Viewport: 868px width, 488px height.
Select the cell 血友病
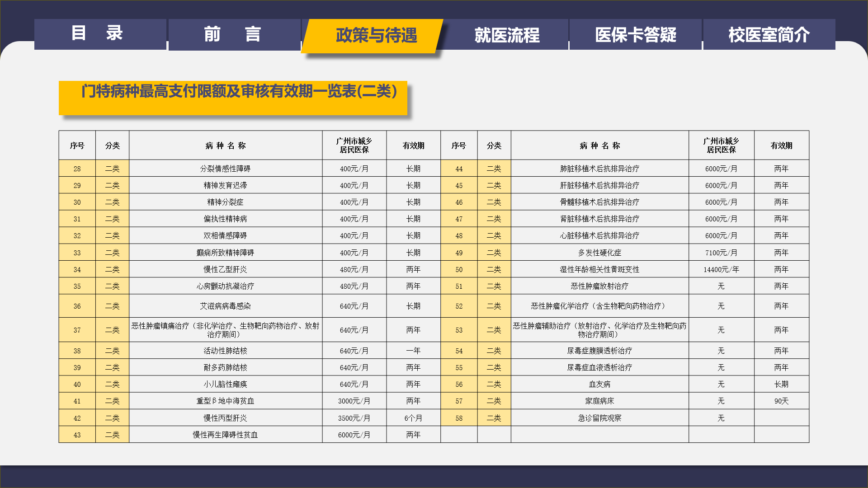click(x=600, y=384)
